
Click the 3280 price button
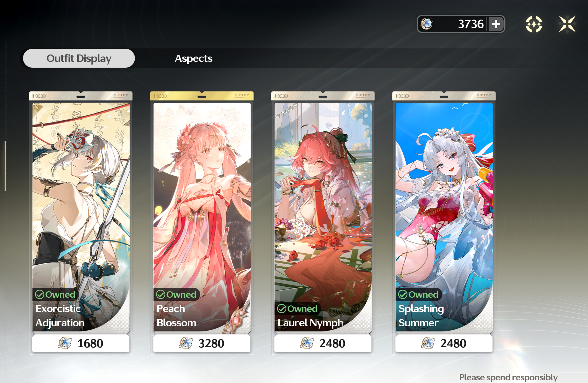[202, 343]
